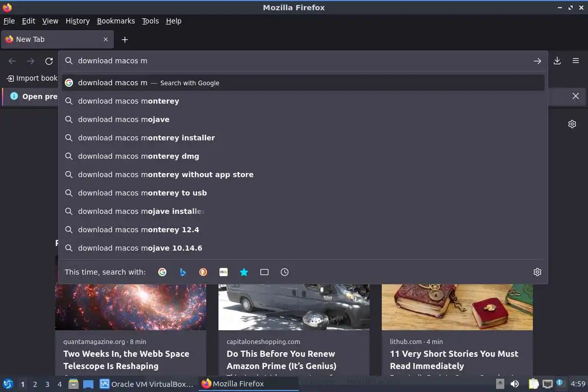This screenshot has height=392, width=588.
Task: Open 'Do This Before You Renew' headline
Action: click(x=281, y=360)
